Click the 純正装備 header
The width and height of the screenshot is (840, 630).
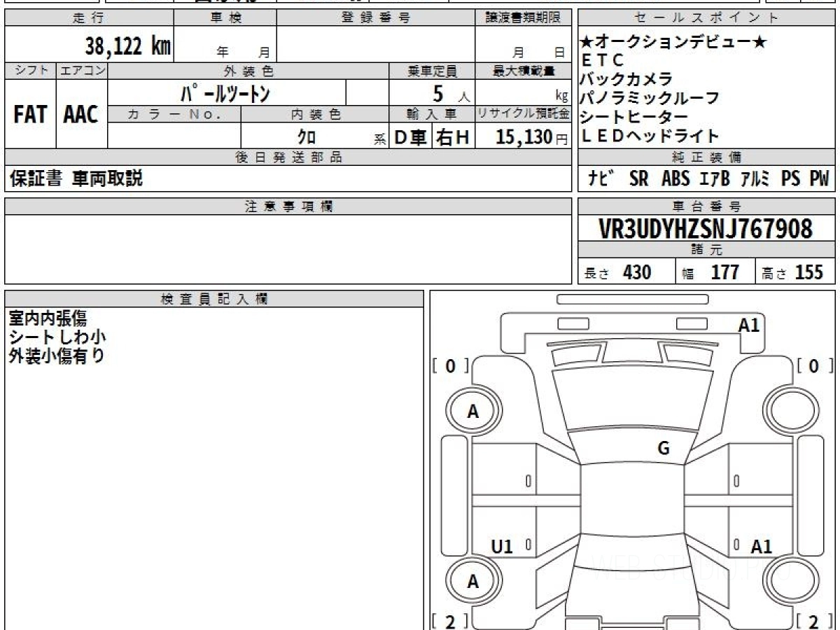(706, 157)
